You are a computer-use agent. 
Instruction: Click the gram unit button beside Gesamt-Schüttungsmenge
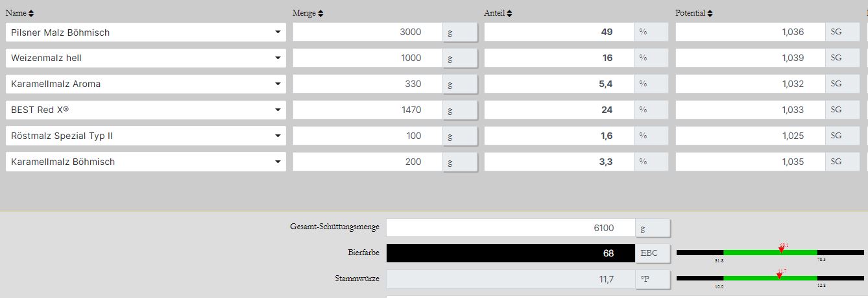(x=653, y=229)
